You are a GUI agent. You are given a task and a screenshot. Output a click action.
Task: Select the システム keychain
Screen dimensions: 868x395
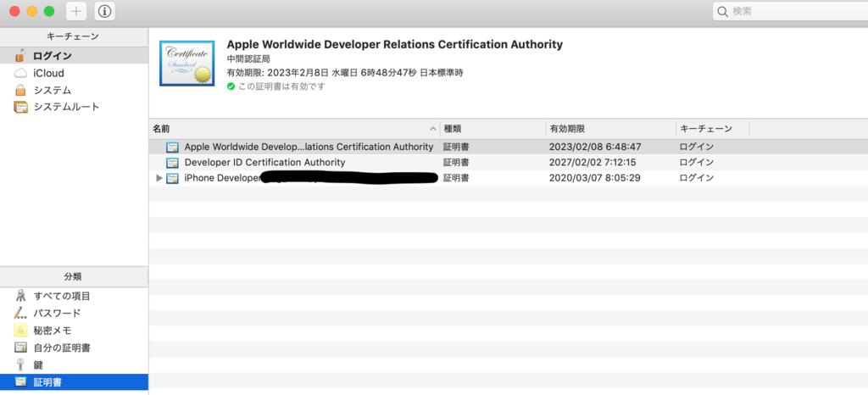(x=75, y=90)
